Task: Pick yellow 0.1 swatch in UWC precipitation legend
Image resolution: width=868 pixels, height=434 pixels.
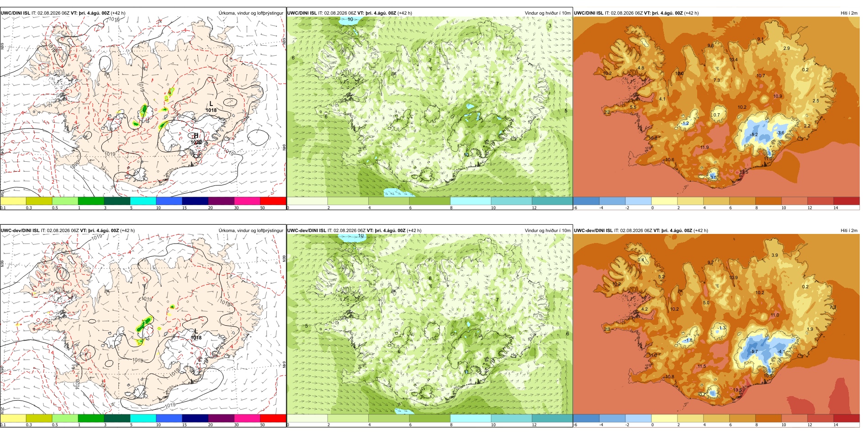Action: tap(13, 201)
